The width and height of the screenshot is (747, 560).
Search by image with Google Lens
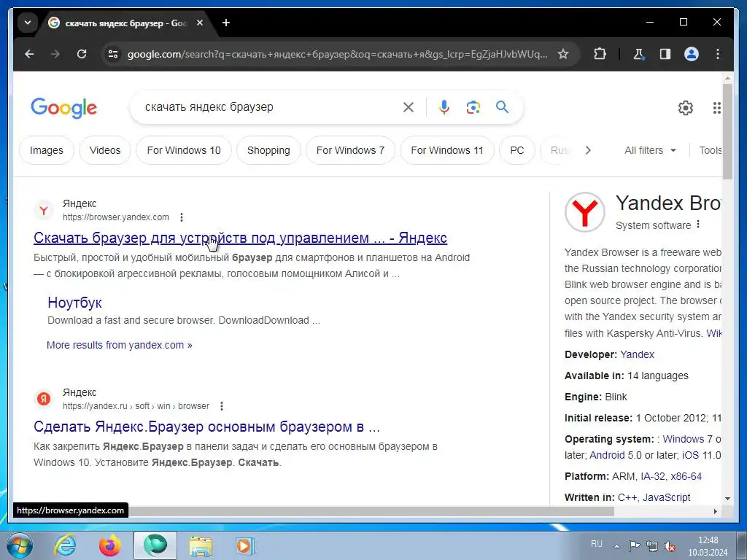pos(473,107)
